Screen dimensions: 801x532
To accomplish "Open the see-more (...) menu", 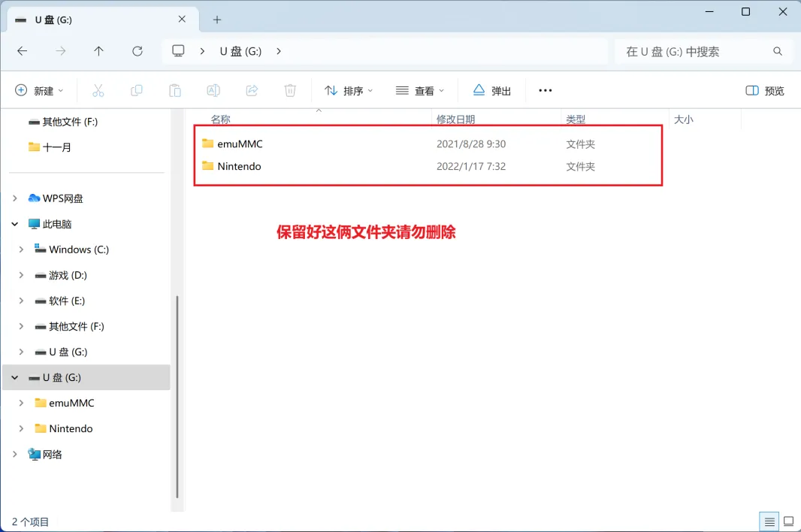I will click(545, 89).
